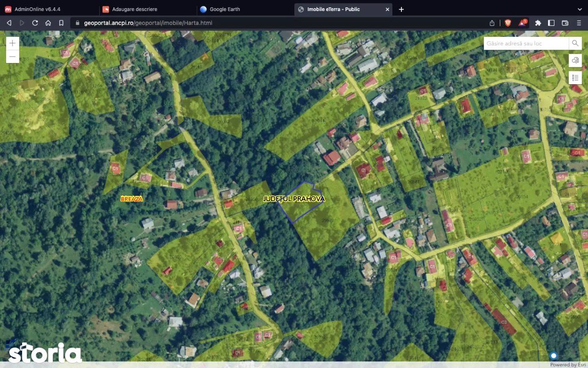Click the search magnifier button
588x368 pixels.
coord(575,43)
